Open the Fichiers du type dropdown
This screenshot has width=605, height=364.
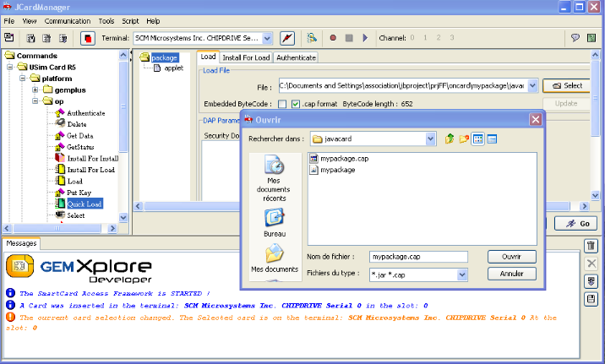pos(462,275)
